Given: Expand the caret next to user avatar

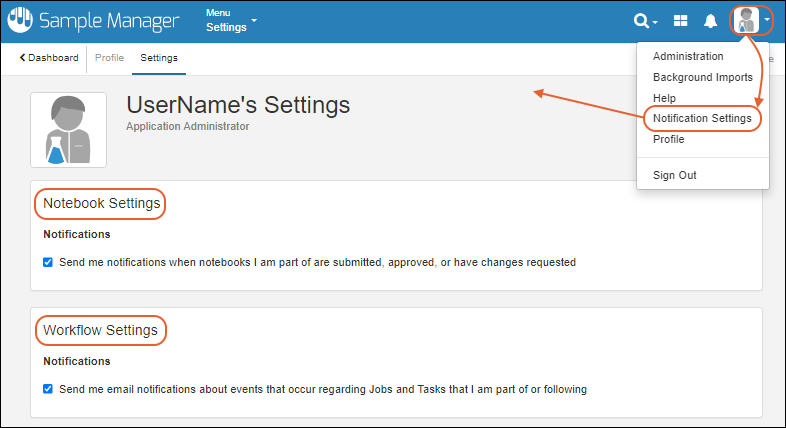Looking at the screenshot, I should pos(766,20).
